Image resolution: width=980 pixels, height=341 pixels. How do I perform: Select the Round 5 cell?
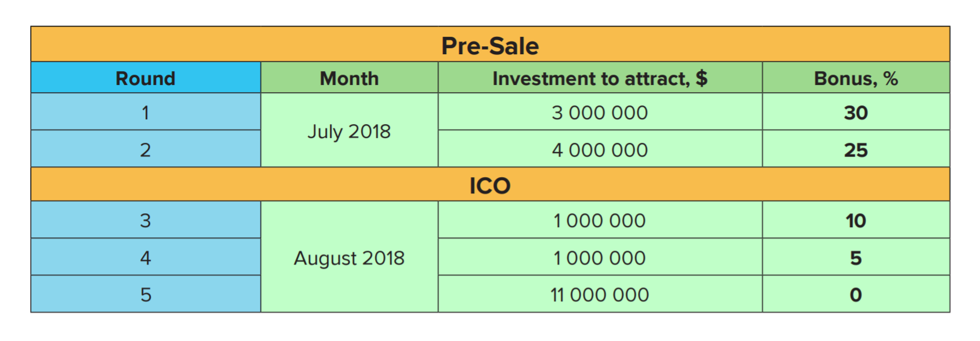pos(146,294)
